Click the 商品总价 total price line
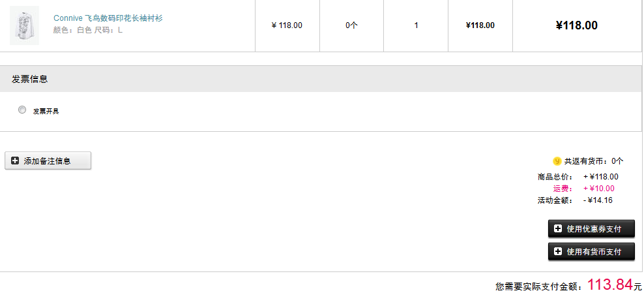The height and width of the screenshot is (293, 644). click(578, 177)
